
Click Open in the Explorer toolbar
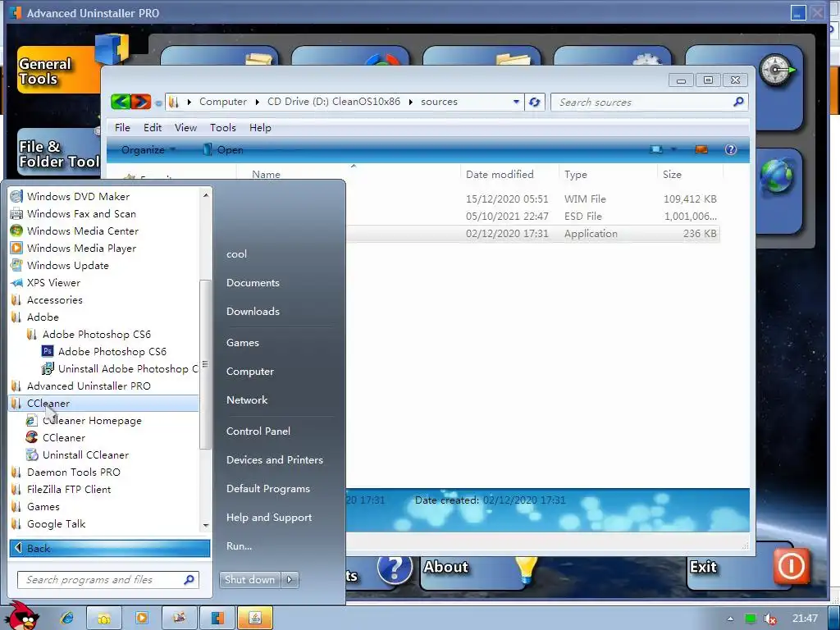tap(224, 150)
